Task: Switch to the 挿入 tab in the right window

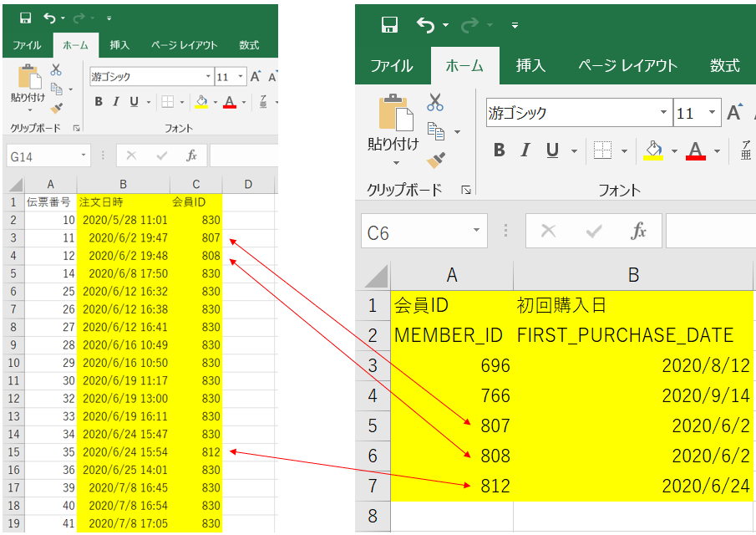Action: pyautogui.click(x=530, y=66)
